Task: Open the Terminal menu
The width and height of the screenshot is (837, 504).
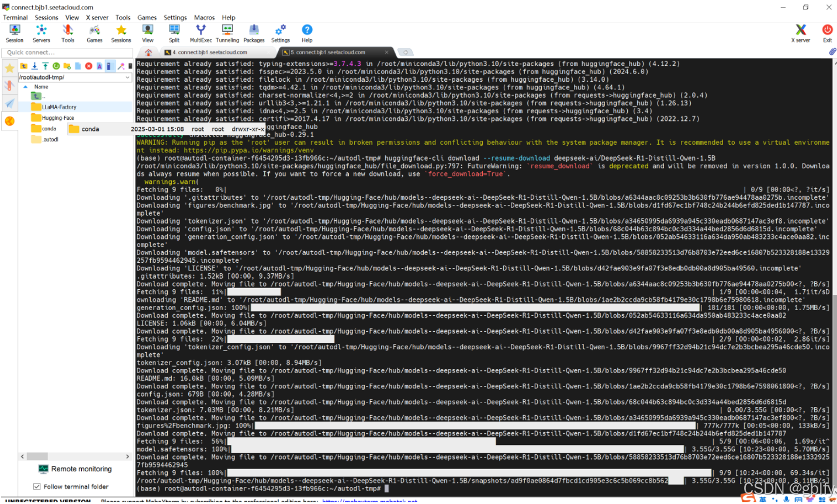Action: 15,18
